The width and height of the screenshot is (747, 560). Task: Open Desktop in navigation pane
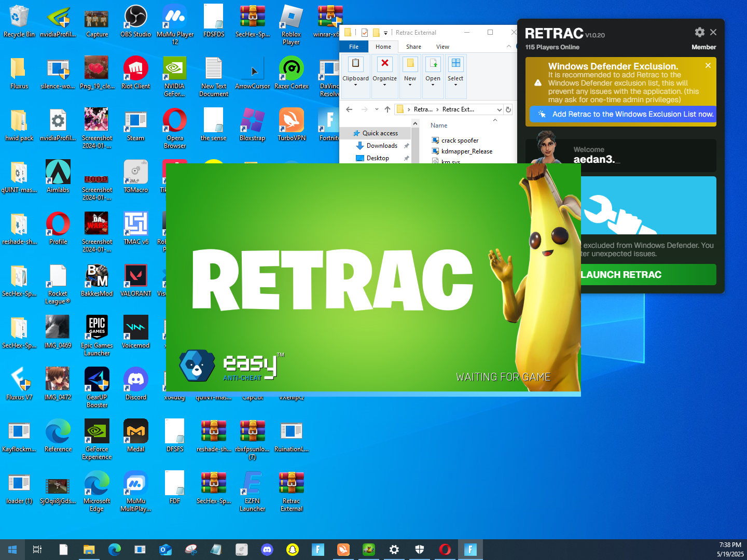(378, 158)
